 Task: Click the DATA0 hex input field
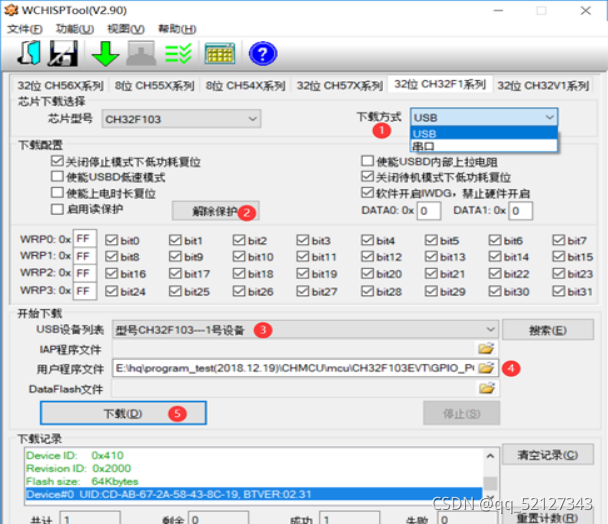428,211
